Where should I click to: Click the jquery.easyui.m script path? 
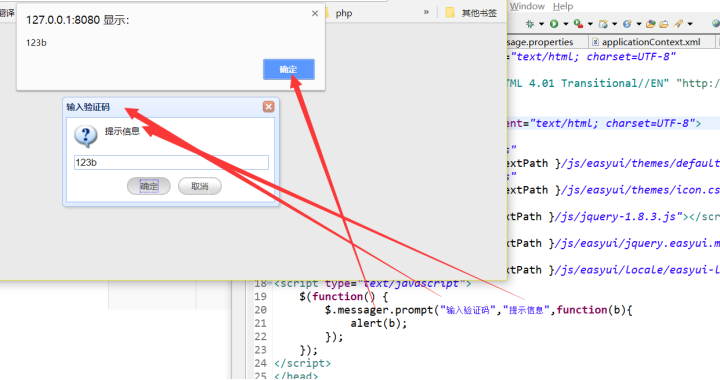click(638, 243)
